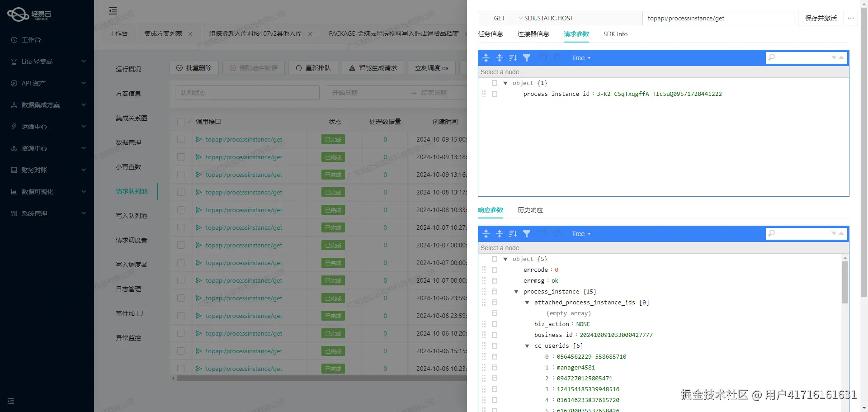Click the previous-result arrow in 请求参数 search box

[x=841, y=58]
